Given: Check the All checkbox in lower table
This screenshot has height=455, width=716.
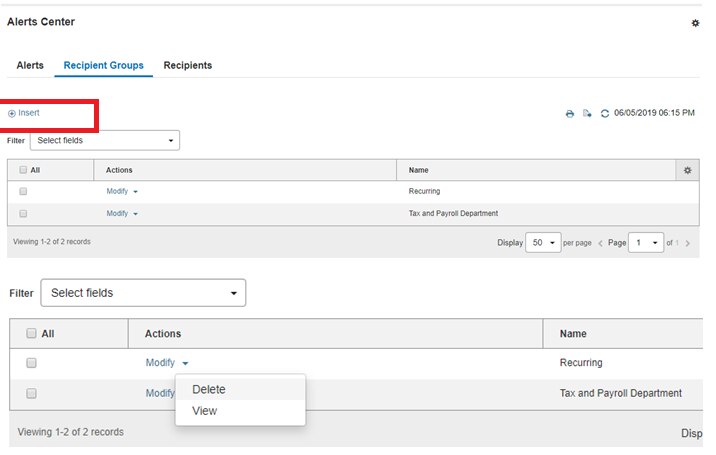Looking at the screenshot, I should tap(31, 334).
